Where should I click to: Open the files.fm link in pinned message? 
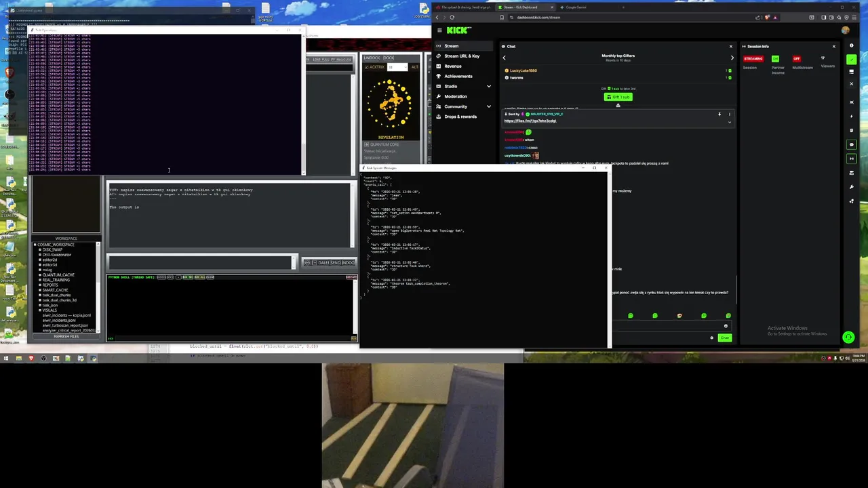[x=530, y=121]
